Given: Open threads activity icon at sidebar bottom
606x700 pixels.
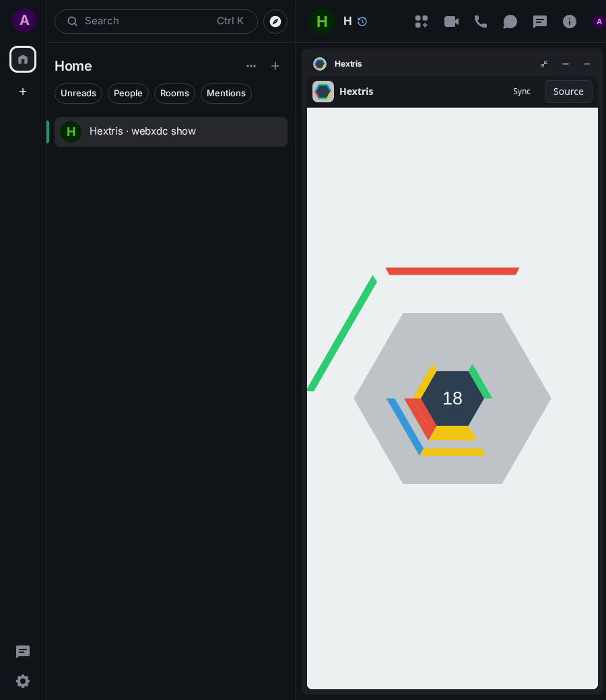Looking at the screenshot, I should 23,652.
